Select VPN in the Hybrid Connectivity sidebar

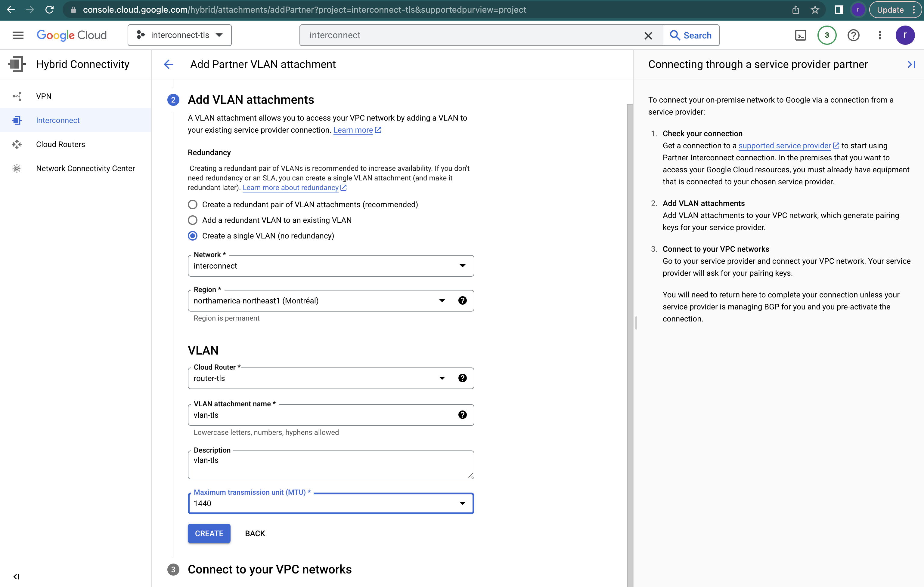coord(44,96)
